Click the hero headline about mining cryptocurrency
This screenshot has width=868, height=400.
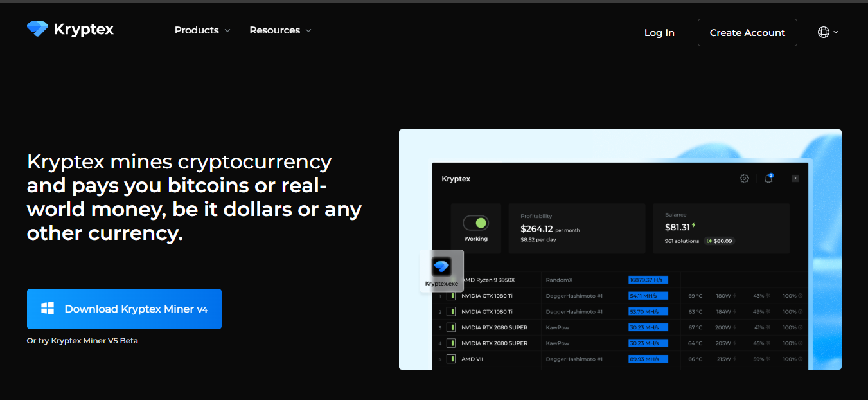194,197
